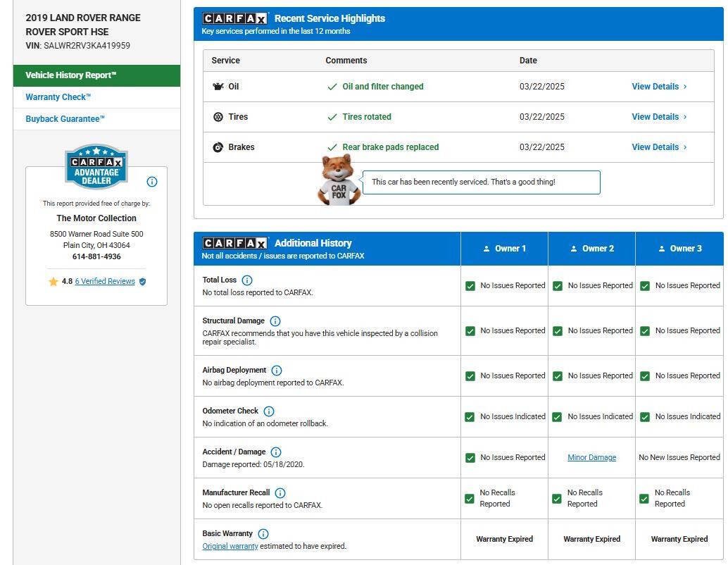
Task: Open Accident / Damage info icon
Action: (276, 452)
